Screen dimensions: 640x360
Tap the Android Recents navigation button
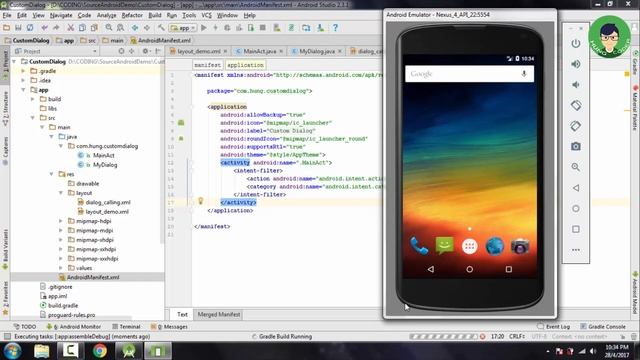click(x=509, y=269)
